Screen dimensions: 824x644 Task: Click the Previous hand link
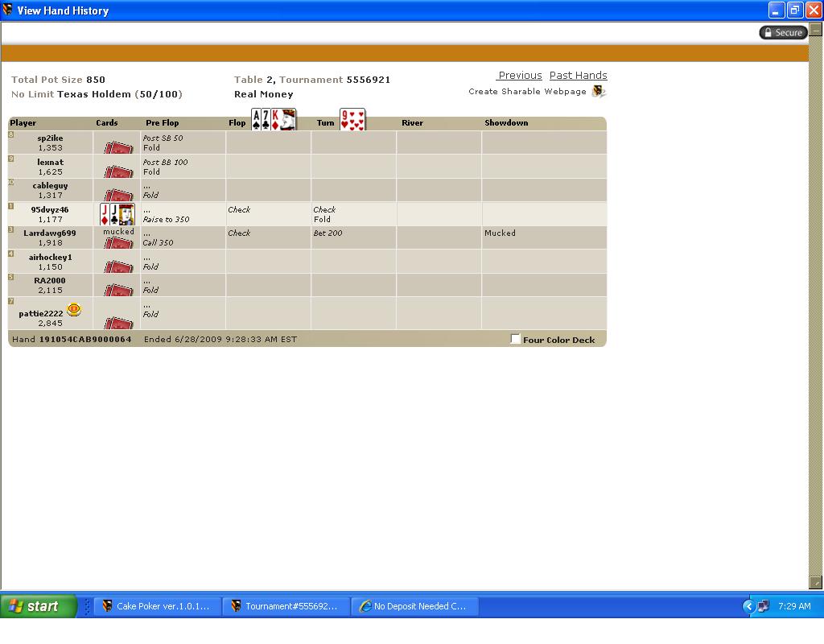(520, 76)
